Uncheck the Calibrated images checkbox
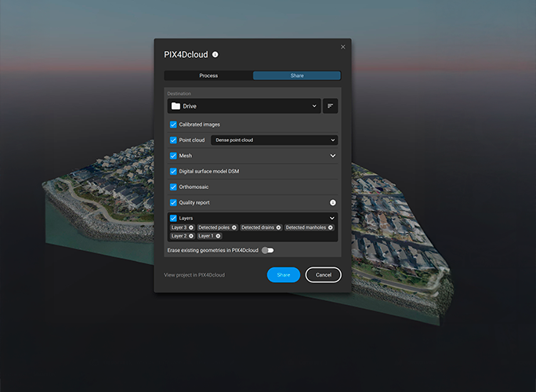Screen dimensions: 536x392 173,125
